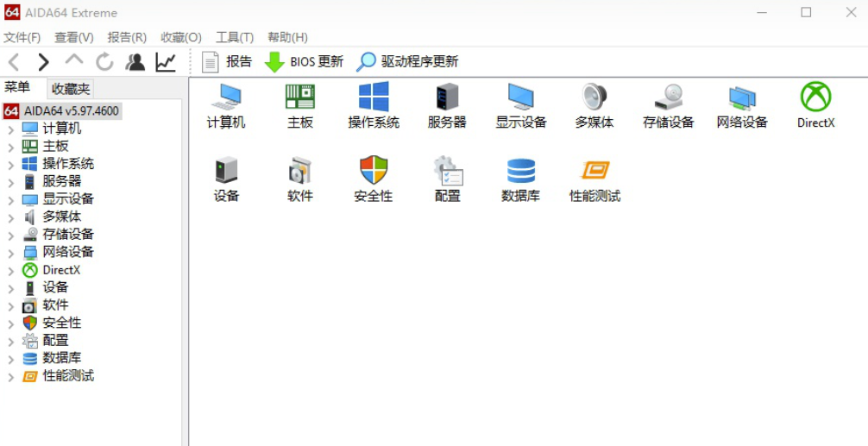Open the 查看(V) menu
868x446 pixels.
(x=74, y=37)
